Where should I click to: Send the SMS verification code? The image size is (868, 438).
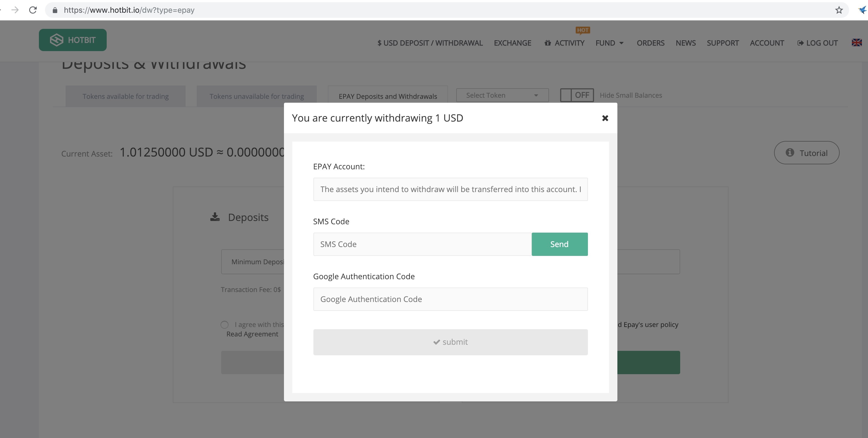point(559,244)
